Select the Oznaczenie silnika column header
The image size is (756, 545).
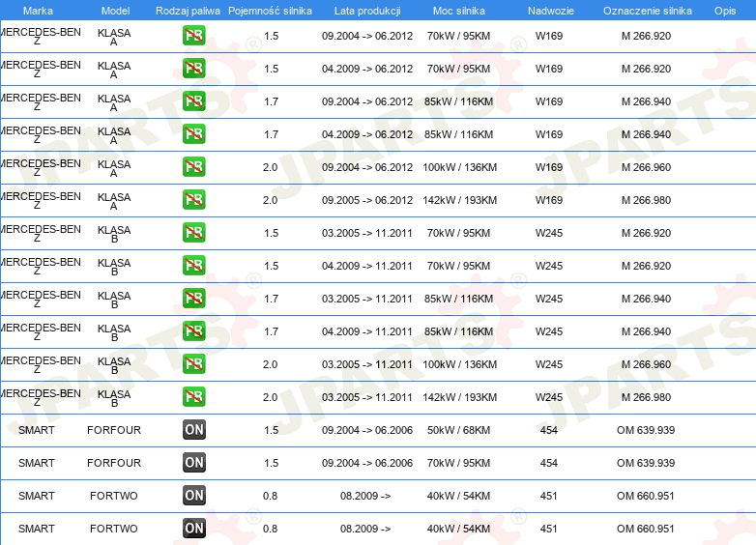tap(647, 10)
